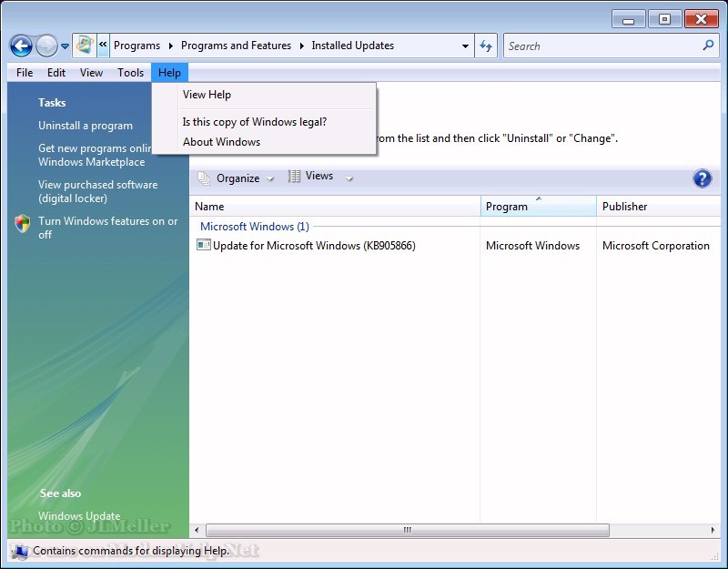Image resolution: width=728 pixels, height=569 pixels.
Task: Sort by the Publisher column header
Action: pyautogui.click(x=624, y=207)
